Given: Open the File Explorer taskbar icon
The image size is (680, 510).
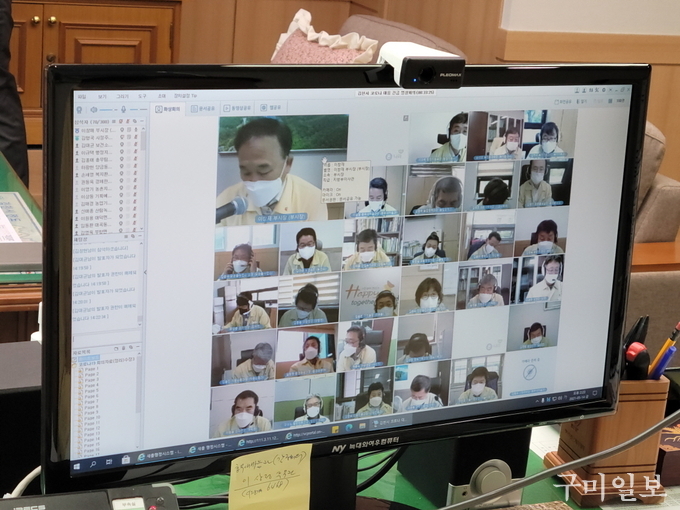Looking at the screenshot, I should coord(362,426).
